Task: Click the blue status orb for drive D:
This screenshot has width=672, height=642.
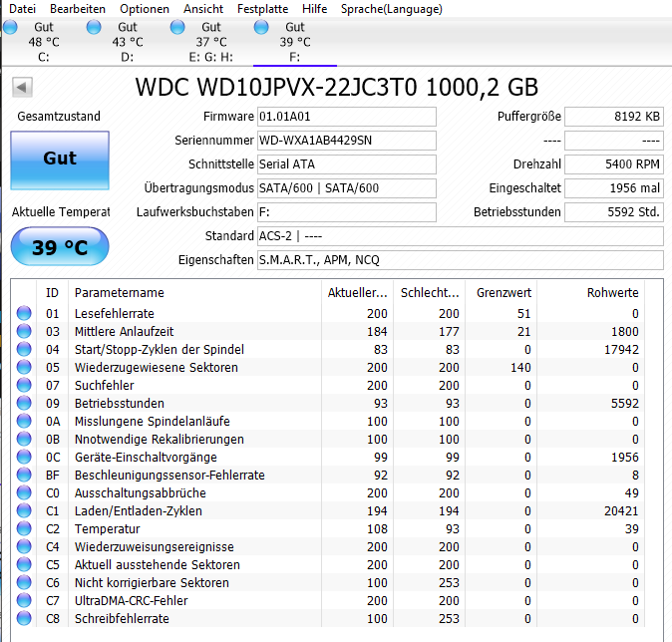Action: (x=94, y=27)
